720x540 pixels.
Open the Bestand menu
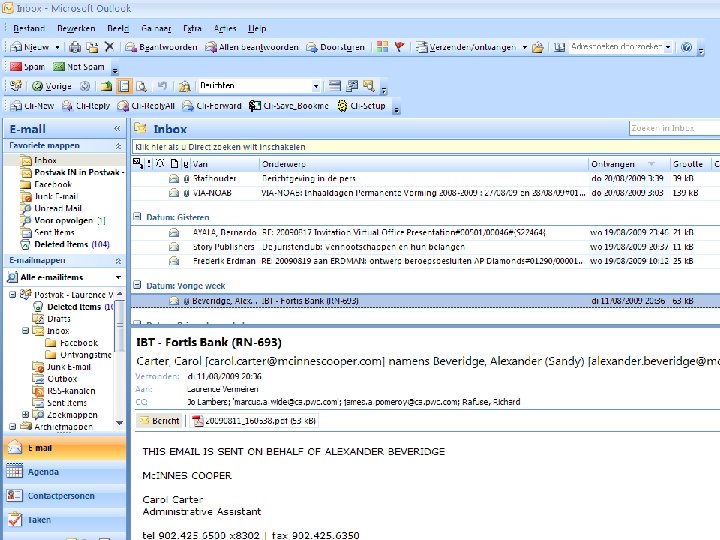(29, 28)
